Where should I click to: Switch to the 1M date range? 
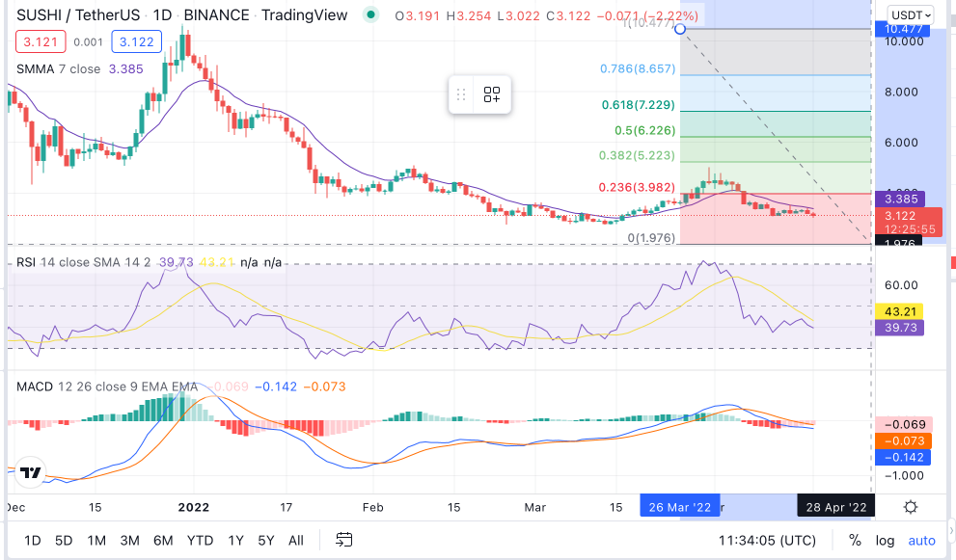coord(96,541)
